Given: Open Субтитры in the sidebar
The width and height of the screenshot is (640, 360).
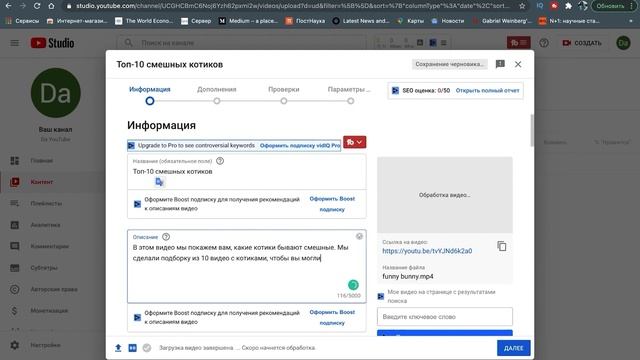Looking at the screenshot, I should tap(44, 268).
